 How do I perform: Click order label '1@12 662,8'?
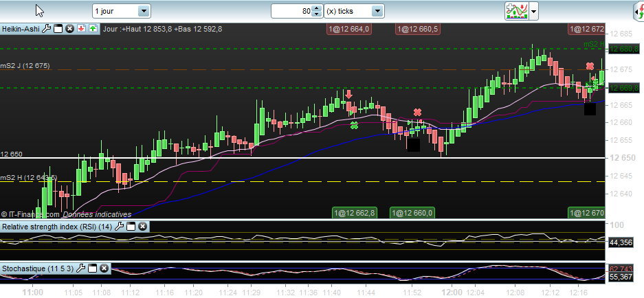[355, 213]
